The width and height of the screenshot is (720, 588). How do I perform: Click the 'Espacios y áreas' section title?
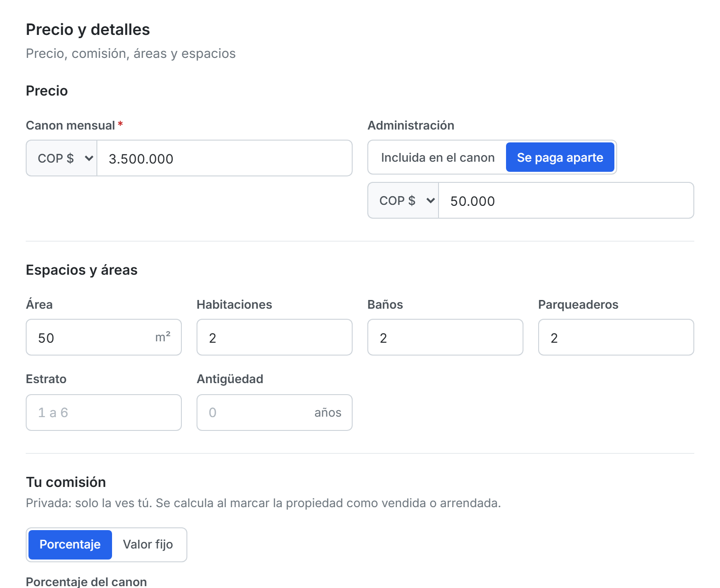pos(82,270)
